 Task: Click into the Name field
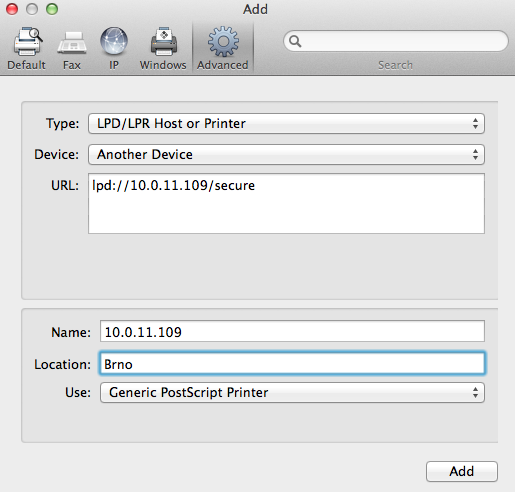tap(292, 331)
